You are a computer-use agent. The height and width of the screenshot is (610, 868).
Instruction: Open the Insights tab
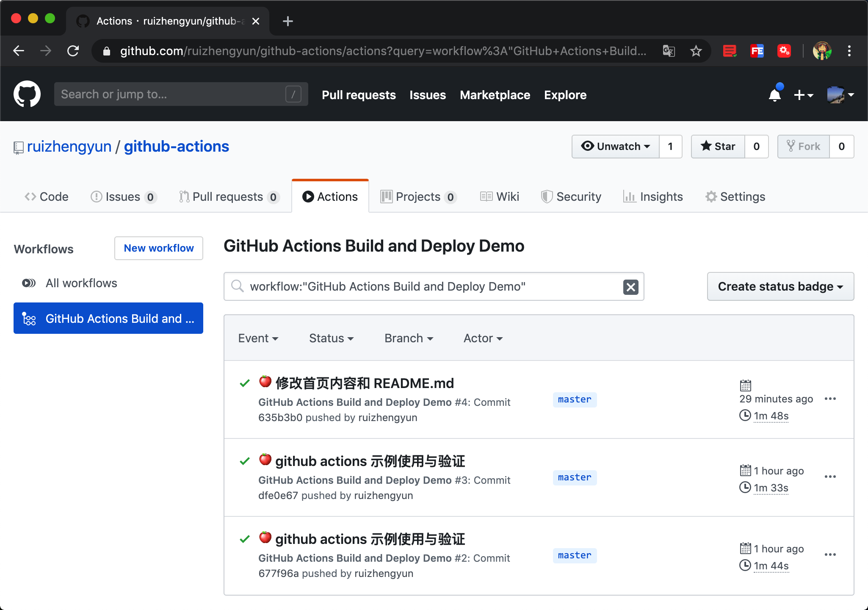tap(653, 197)
